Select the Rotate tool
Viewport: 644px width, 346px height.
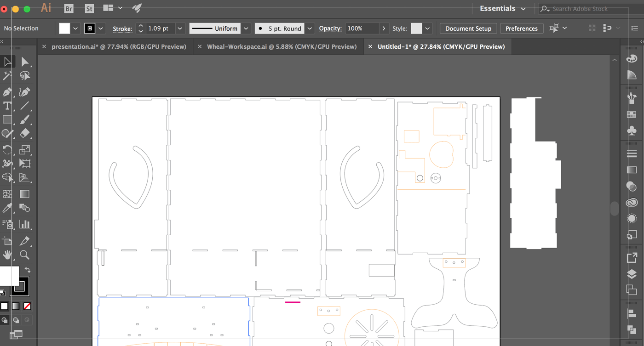7,149
